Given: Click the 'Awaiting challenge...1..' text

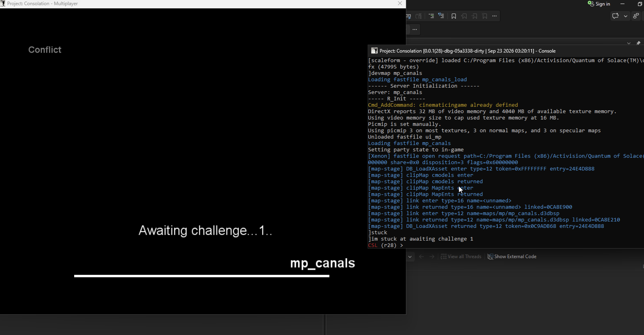Looking at the screenshot, I should pos(205,230).
